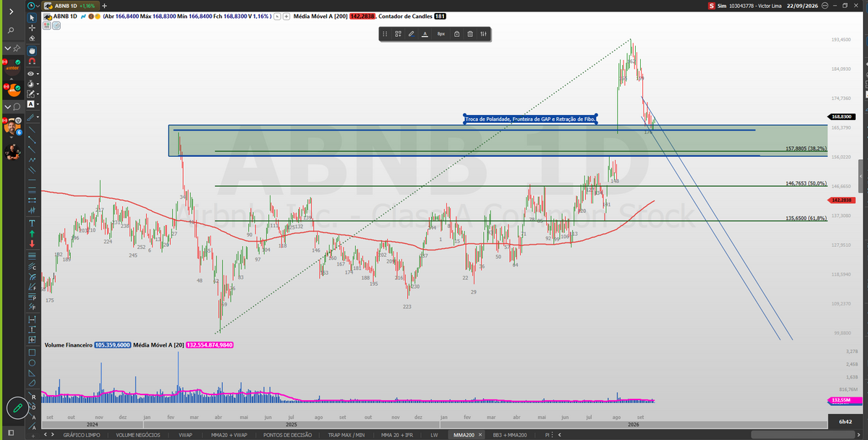This screenshot has width=868, height=440.
Task: Select the eraser tool
Action: click(x=33, y=38)
